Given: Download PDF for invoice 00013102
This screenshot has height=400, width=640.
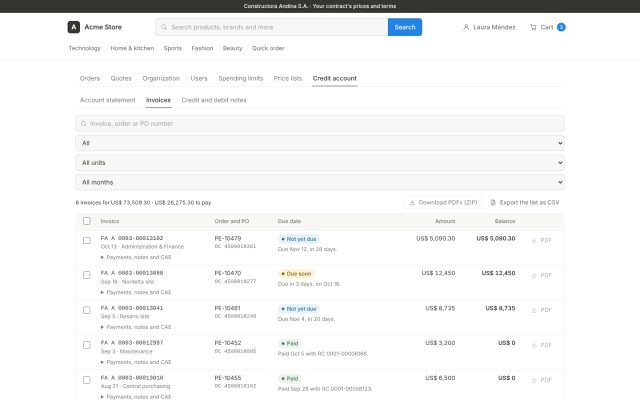Looking at the screenshot, I should (x=542, y=240).
